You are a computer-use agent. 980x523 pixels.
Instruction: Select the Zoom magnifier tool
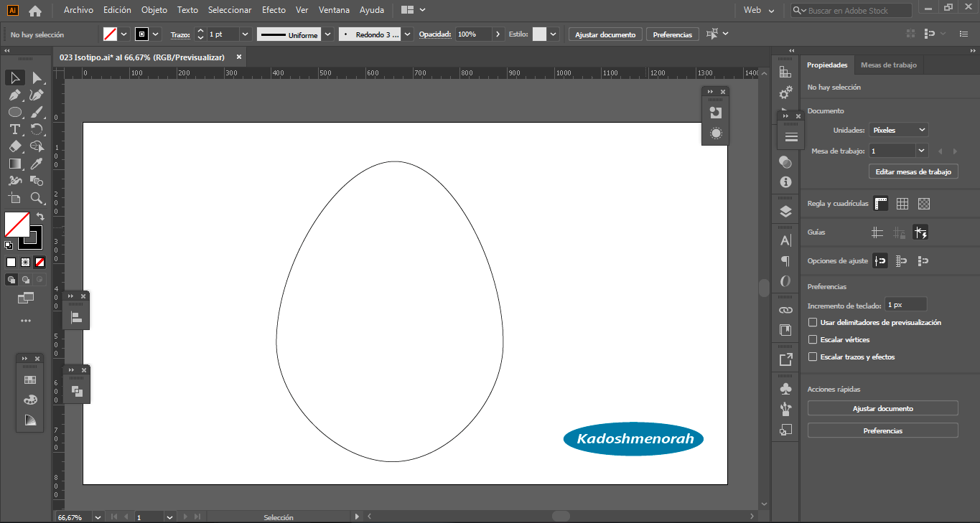point(37,198)
